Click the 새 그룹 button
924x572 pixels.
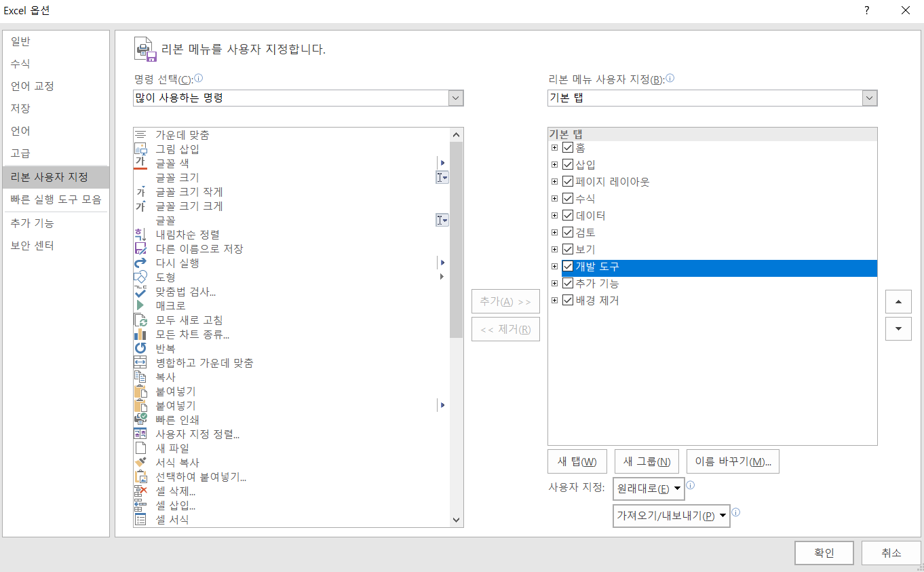coord(647,461)
